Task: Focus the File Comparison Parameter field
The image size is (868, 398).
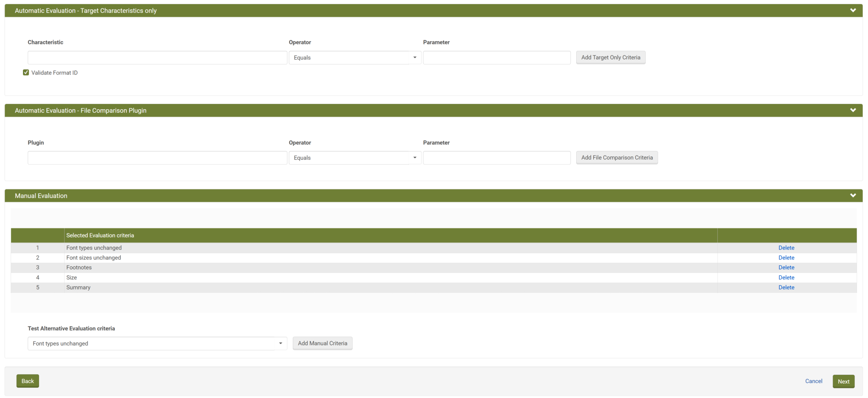Action: coord(496,158)
